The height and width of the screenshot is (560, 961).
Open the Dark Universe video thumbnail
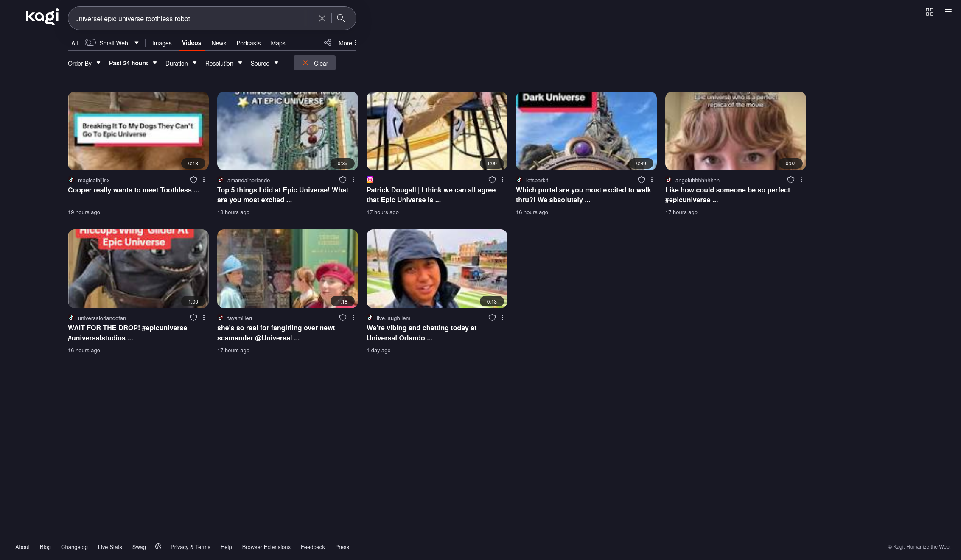coord(586,131)
